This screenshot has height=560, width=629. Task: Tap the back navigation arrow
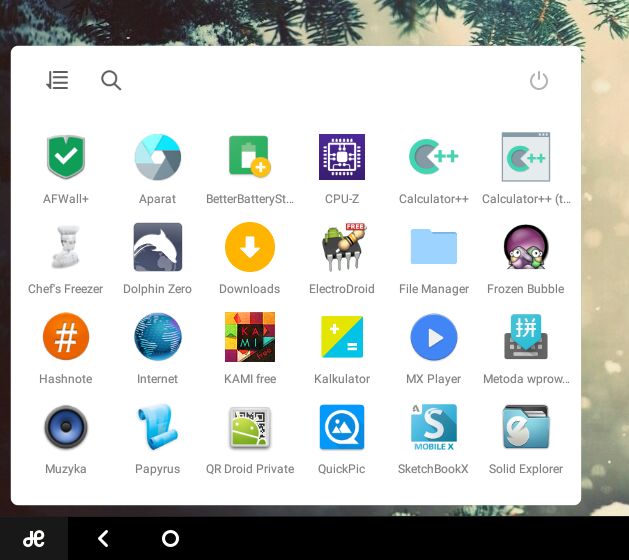(103, 538)
